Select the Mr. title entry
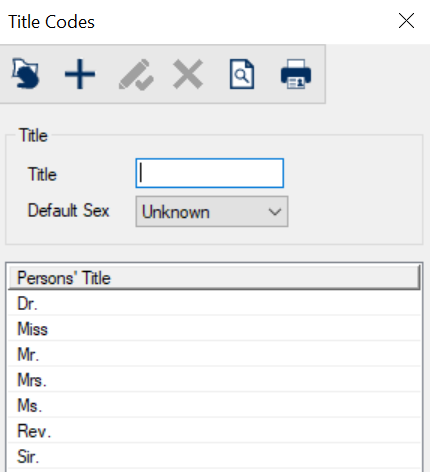The width and height of the screenshot is (430, 472). (214, 354)
